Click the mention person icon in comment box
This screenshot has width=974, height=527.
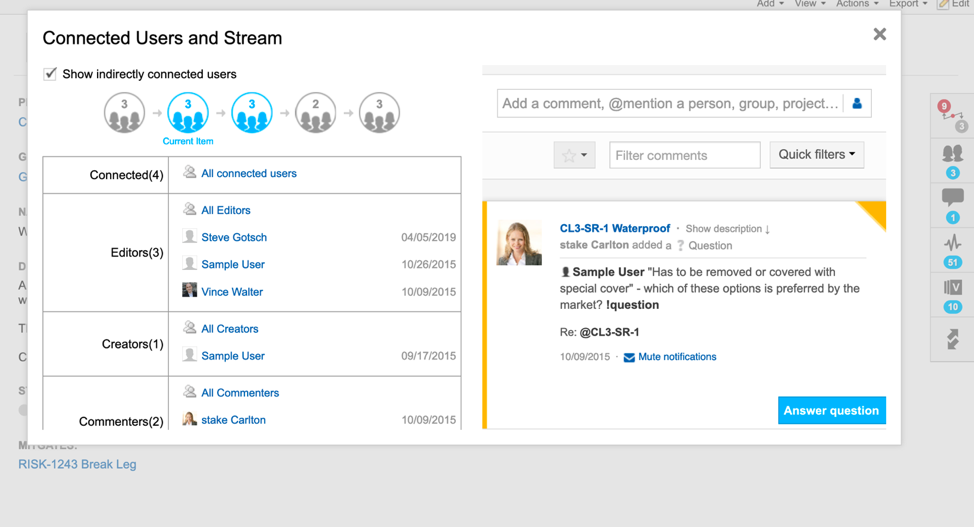pyautogui.click(x=857, y=103)
